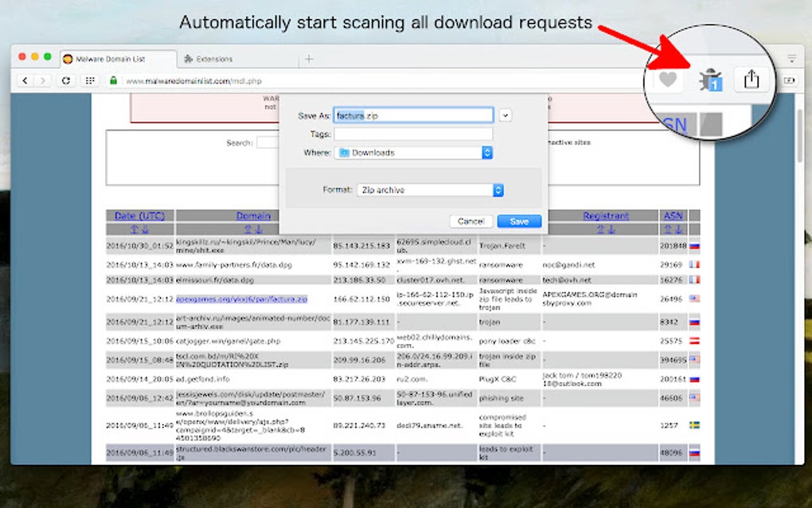Open the apps grid icon beside reload
The height and width of the screenshot is (508, 812).
coord(90,80)
